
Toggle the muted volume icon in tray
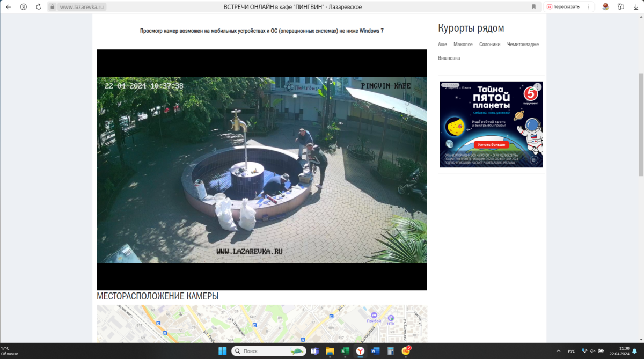592,351
